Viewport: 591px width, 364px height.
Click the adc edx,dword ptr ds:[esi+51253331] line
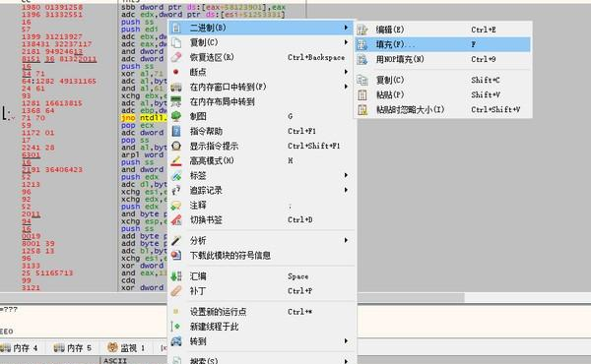coord(203,15)
